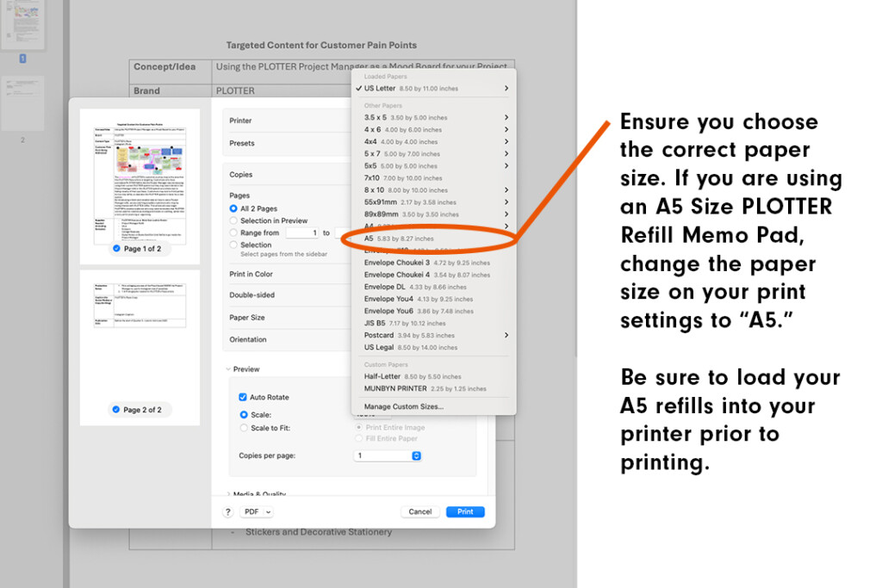Open Manage Custom Sizes
This screenshot has height=588, width=882.
coord(433,406)
